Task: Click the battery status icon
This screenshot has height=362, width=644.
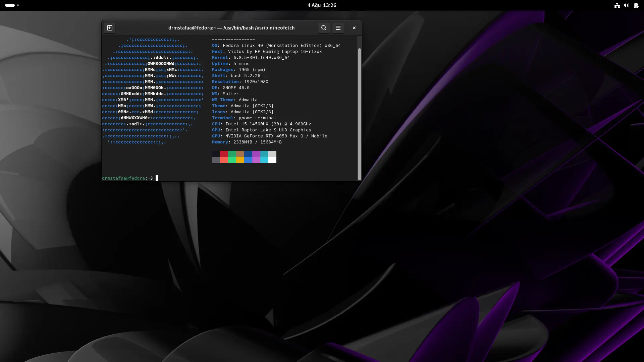Action: (x=636, y=5)
